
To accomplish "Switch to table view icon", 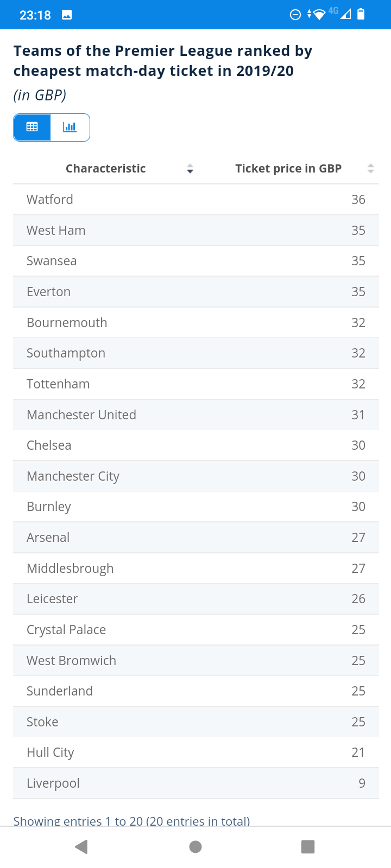I will (32, 127).
